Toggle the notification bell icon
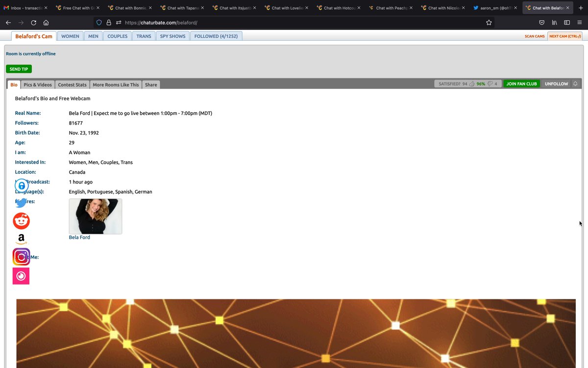Viewport: 588px width, 368px height. [575, 84]
